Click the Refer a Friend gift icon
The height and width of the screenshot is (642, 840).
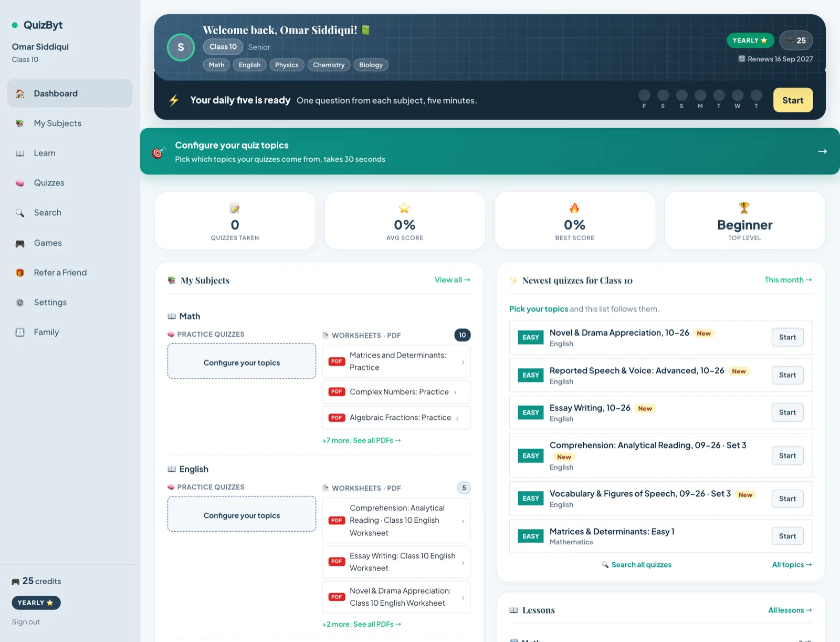coord(20,273)
